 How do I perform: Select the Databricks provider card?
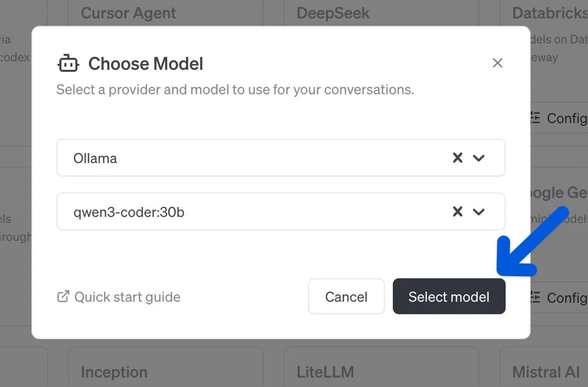[x=549, y=13]
